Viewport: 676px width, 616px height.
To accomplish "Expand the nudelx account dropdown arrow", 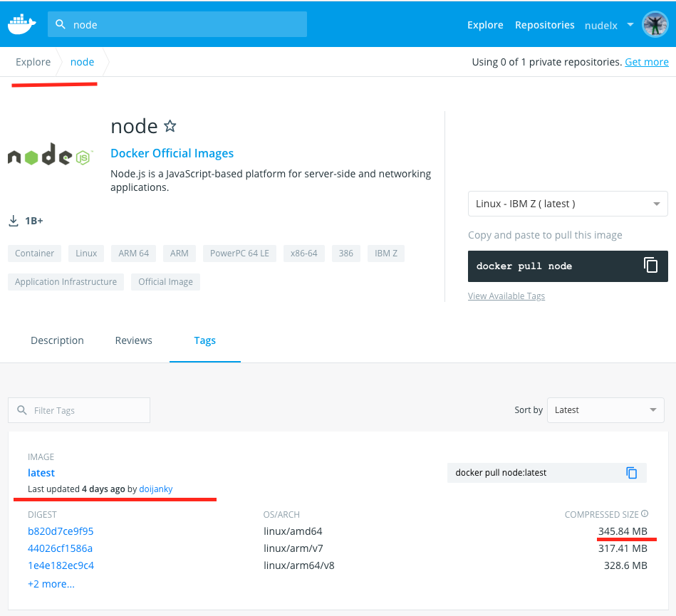I will pyautogui.click(x=630, y=24).
